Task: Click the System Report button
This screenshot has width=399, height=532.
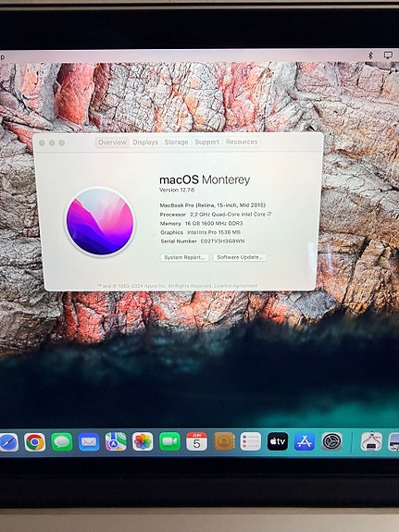Action: pyautogui.click(x=184, y=257)
